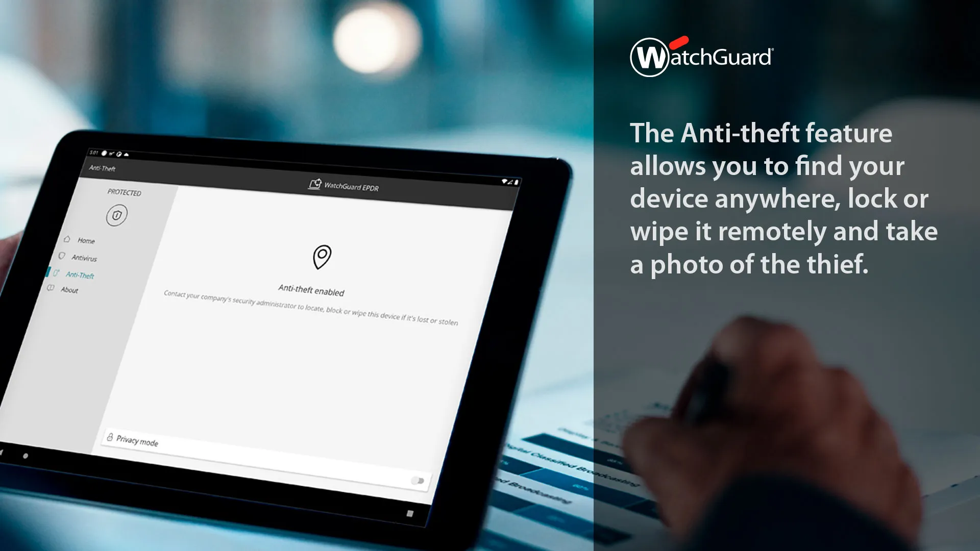Click the About info icon
Image resolution: width=980 pixels, height=551 pixels.
tap(53, 289)
